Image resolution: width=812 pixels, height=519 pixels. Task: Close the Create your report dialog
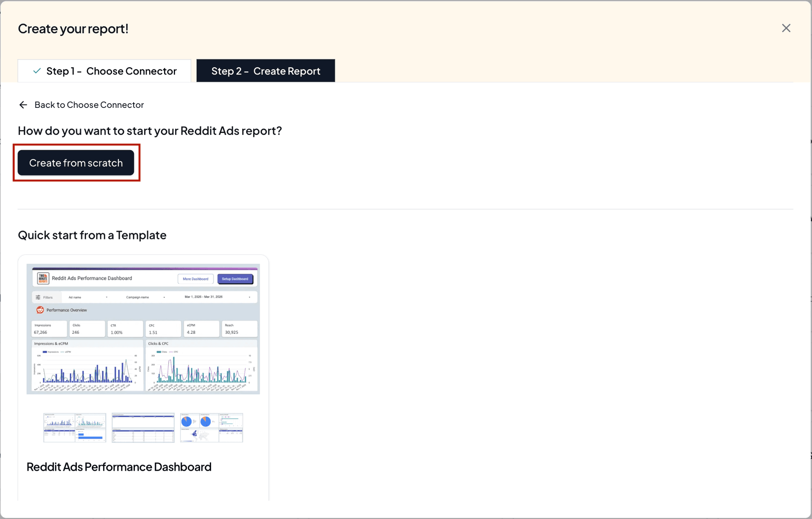pyautogui.click(x=786, y=28)
